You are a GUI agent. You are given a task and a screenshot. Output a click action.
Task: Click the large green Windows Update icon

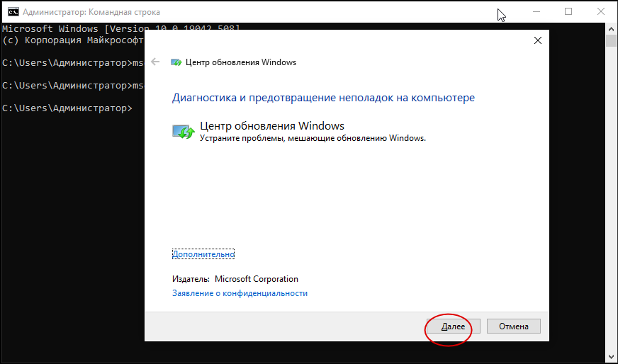pyautogui.click(x=183, y=132)
